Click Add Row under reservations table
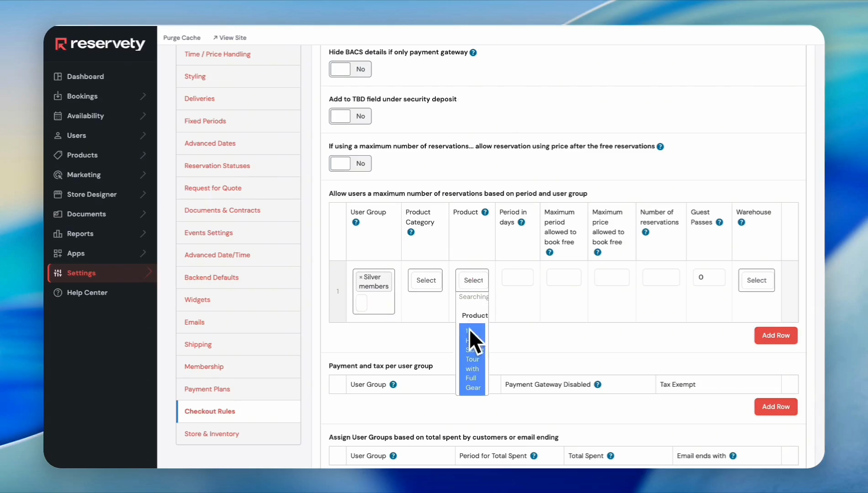The width and height of the screenshot is (868, 493). click(775, 336)
